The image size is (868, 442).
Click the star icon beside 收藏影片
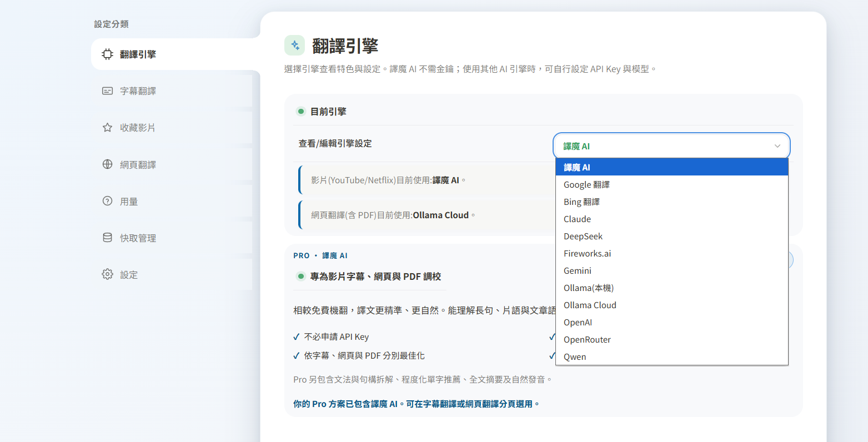107,128
